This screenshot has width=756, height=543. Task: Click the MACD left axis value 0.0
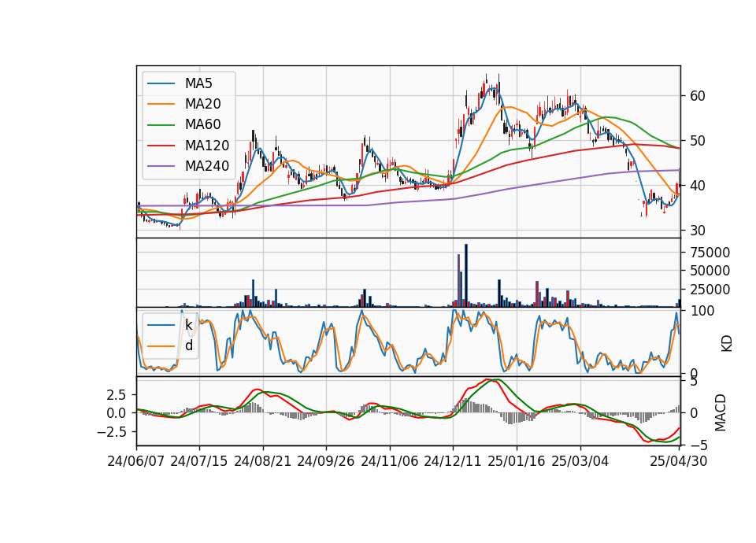tap(116, 413)
